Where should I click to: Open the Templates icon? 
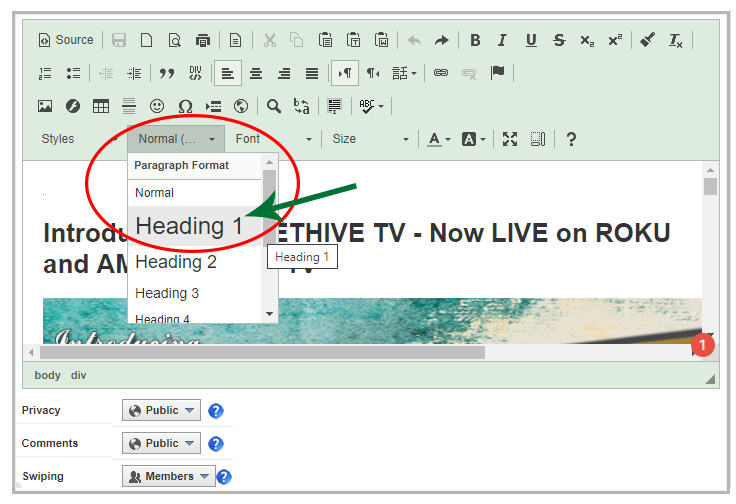(236, 40)
